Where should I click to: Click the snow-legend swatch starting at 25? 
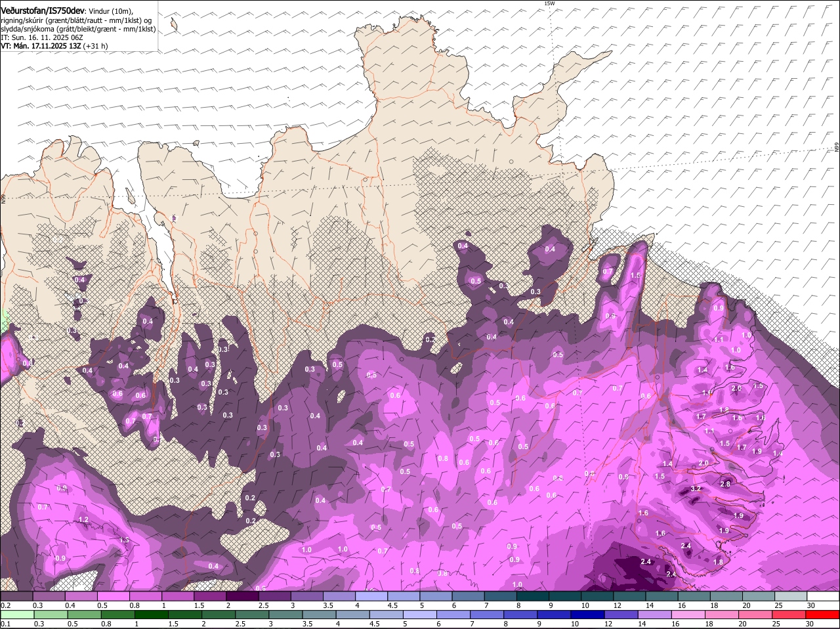point(791,596)
